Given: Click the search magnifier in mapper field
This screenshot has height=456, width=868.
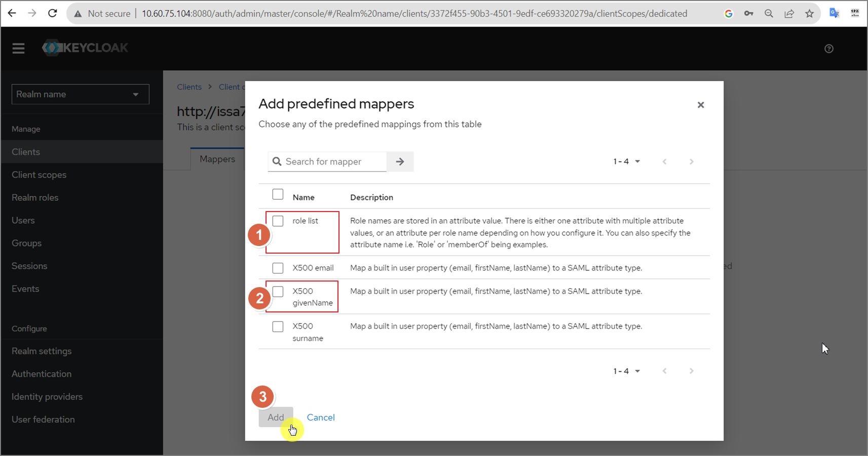Looking at the screenshot, I should [277, 161].
